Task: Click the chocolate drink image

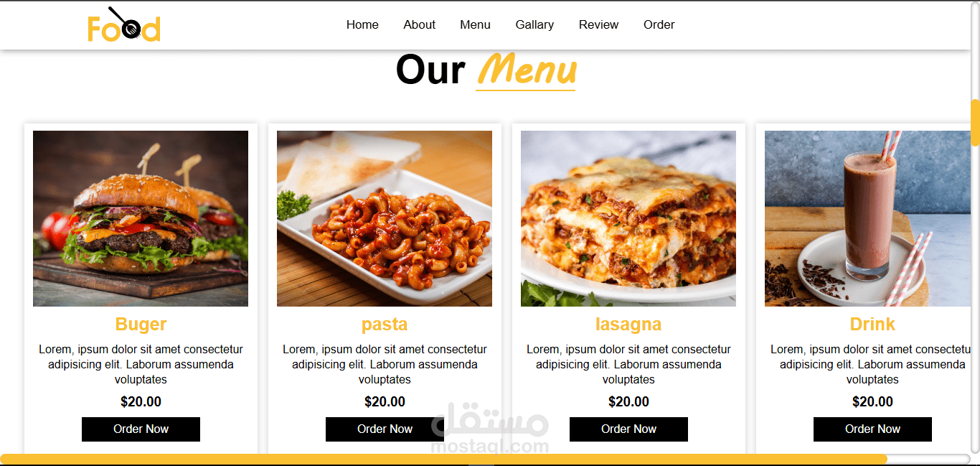Action: pos(867,218)
